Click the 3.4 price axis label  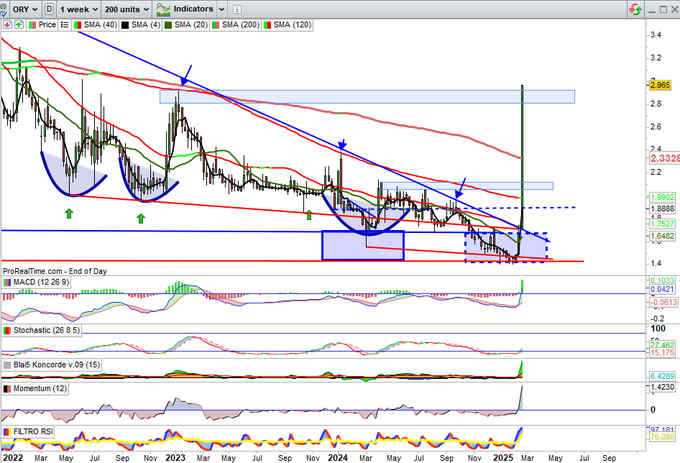pyautogui.click(x=656, y=35)
